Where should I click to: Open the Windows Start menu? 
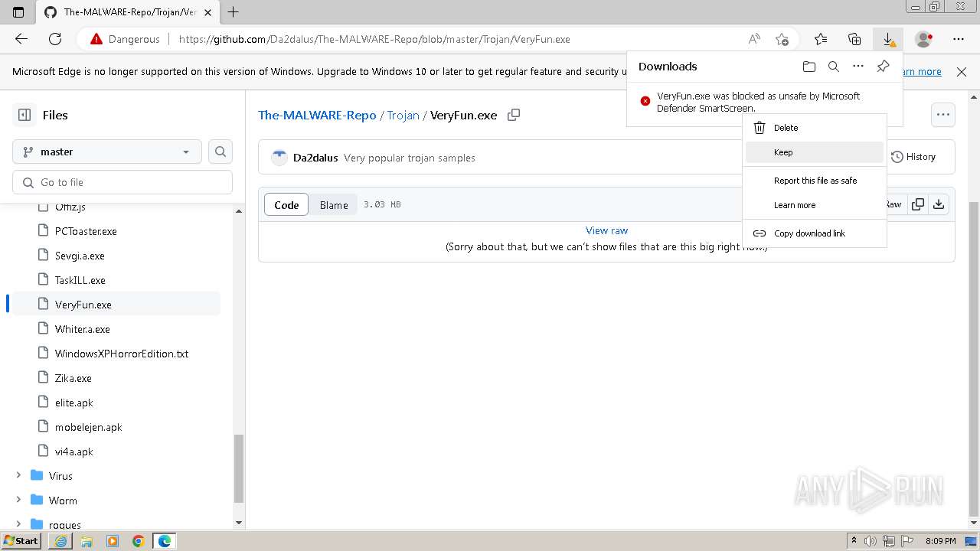[x=21, y=541]
